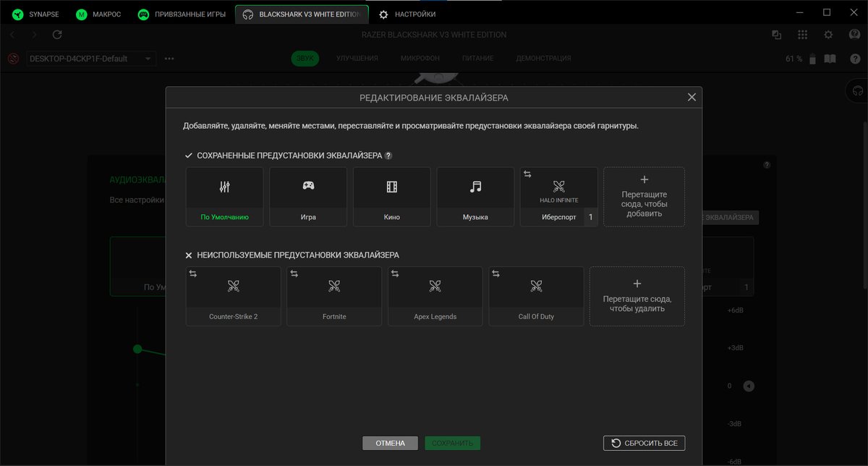Screen dimensions: 868x466
Task: Choose the Кино preset with film icon
Action: 392,197
